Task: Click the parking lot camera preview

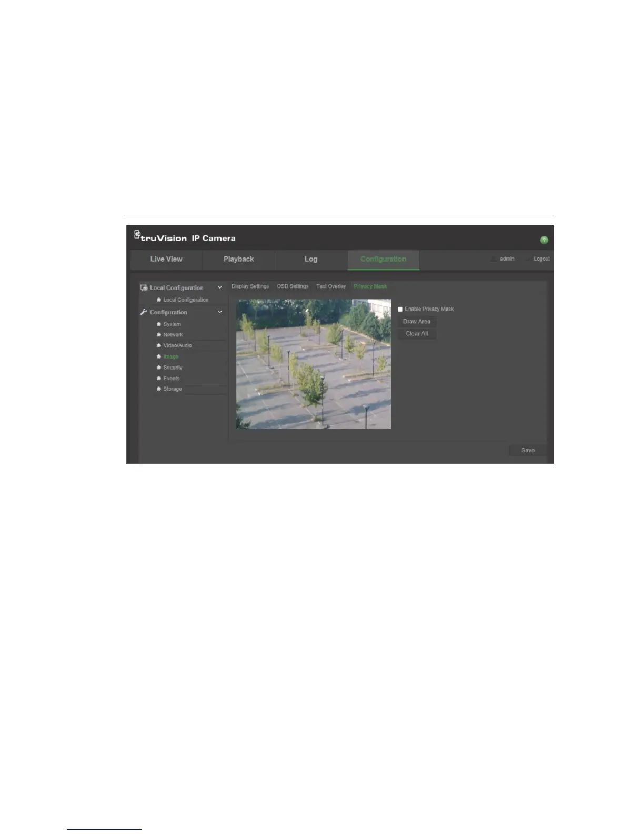Action: click(314, 364)
